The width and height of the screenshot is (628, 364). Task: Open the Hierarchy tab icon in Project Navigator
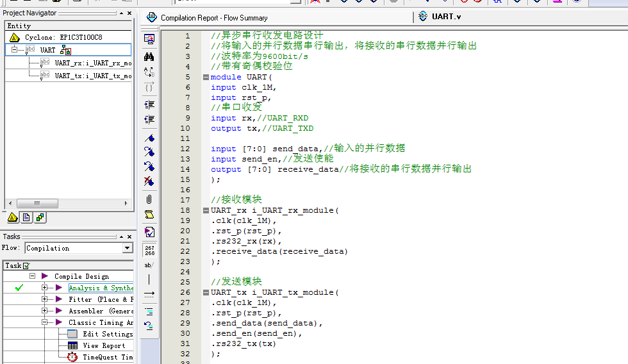(x=12, y=217)
